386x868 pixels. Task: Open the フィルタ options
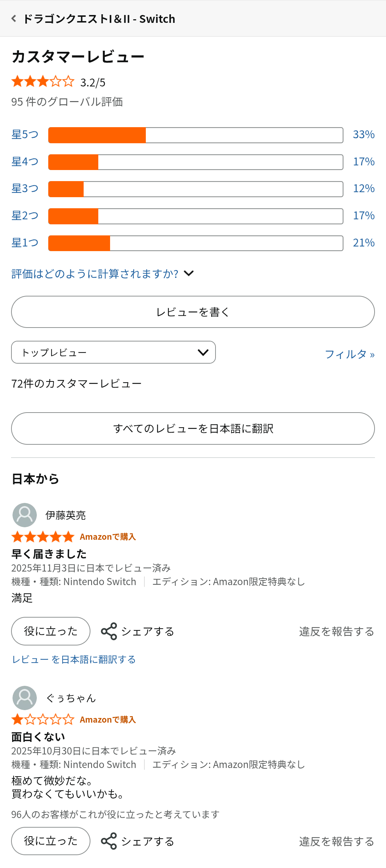[349, 354]
